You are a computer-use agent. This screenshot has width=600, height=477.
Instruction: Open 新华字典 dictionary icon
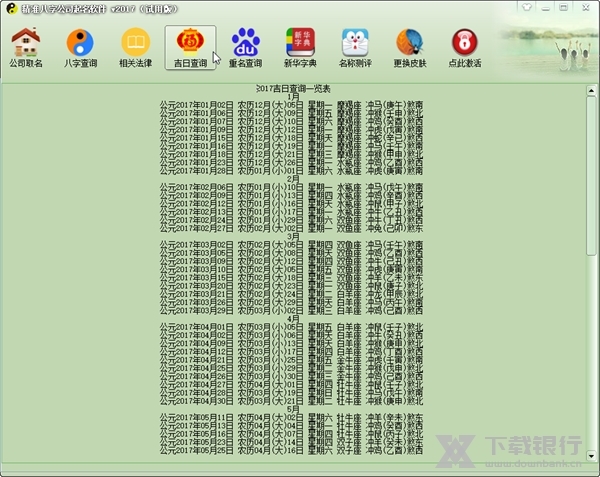pos(300,47)
